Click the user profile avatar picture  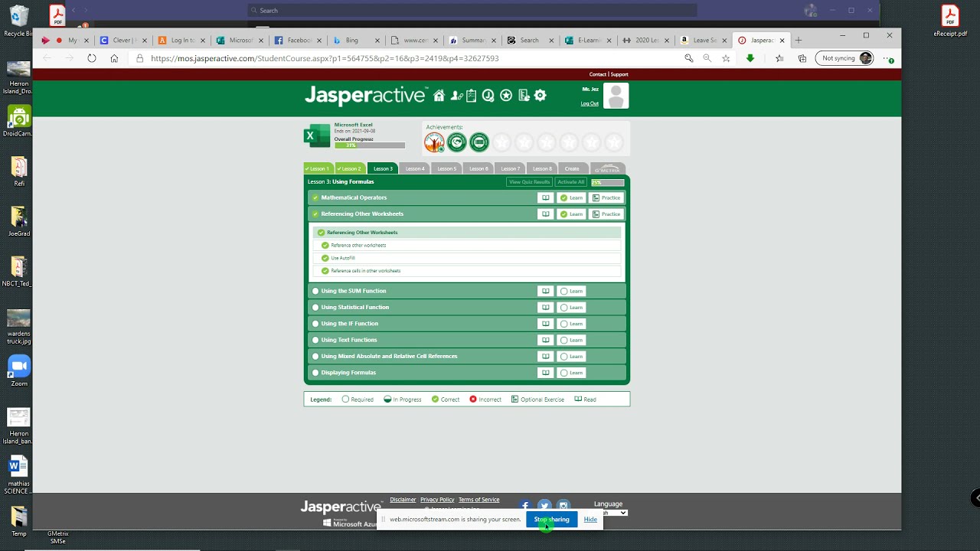tap(616, 96)
